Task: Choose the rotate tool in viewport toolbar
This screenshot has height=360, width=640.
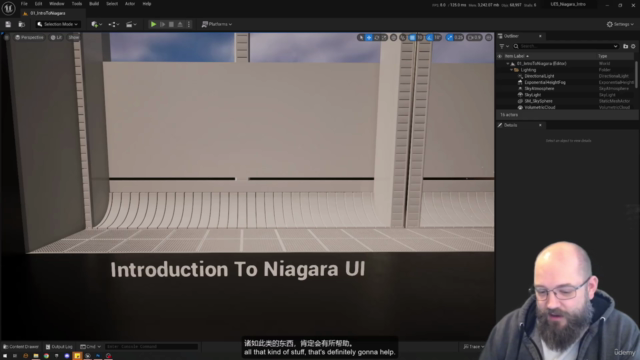Action: point(377,38)
